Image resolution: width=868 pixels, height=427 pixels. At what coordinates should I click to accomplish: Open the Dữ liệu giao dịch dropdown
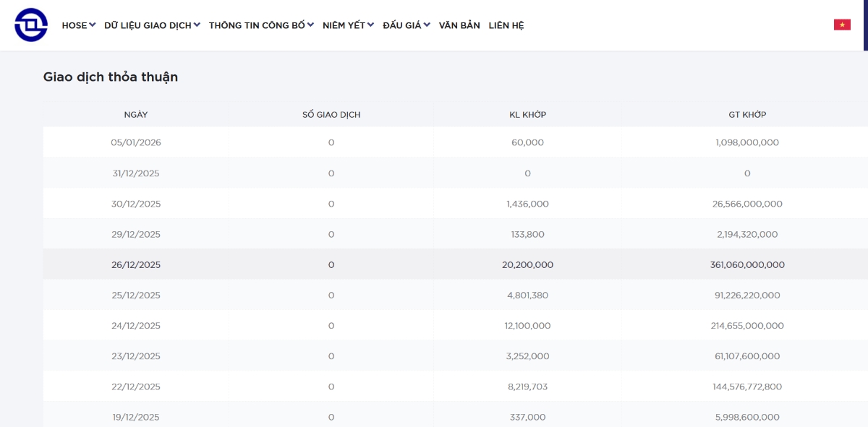click(152, 25)
